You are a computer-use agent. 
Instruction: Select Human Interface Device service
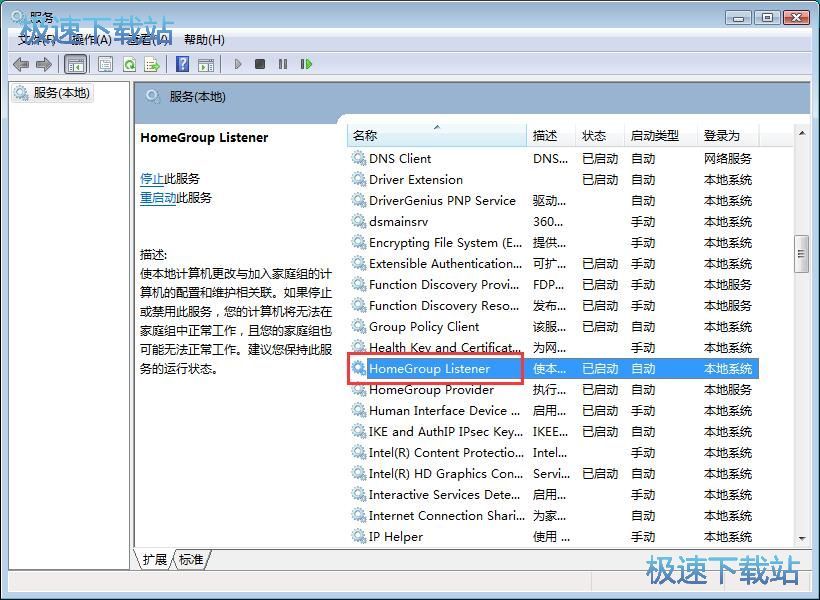[x=553, y=411]
